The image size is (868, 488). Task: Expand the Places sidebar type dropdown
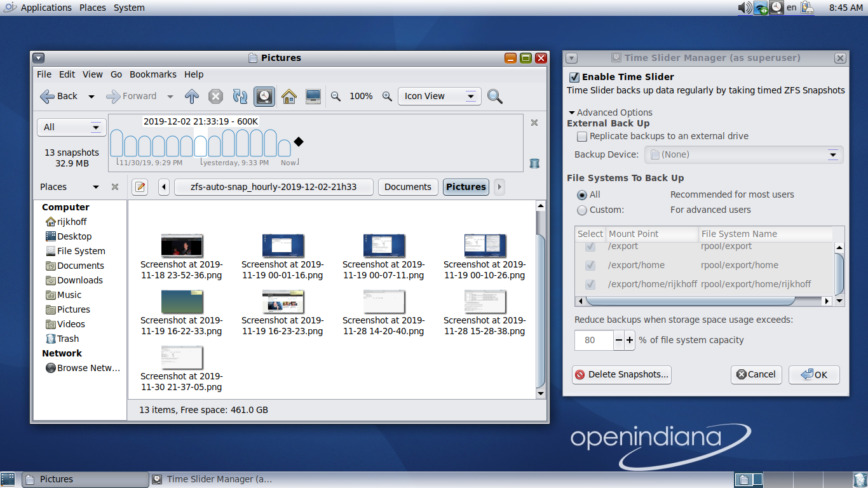(96, 187)
